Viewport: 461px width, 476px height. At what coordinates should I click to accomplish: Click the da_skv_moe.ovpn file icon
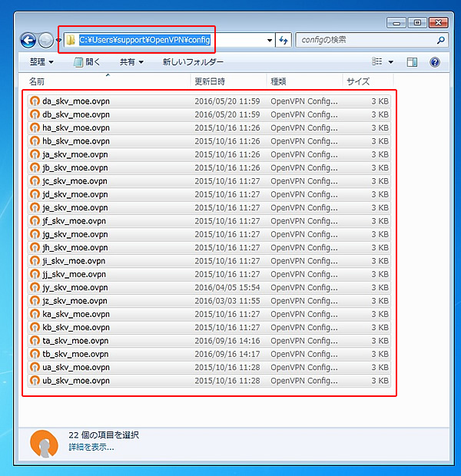point(35,101)
